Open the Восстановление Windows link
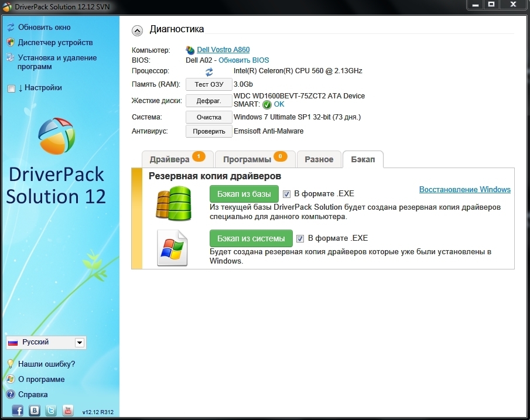 (464, 190)
